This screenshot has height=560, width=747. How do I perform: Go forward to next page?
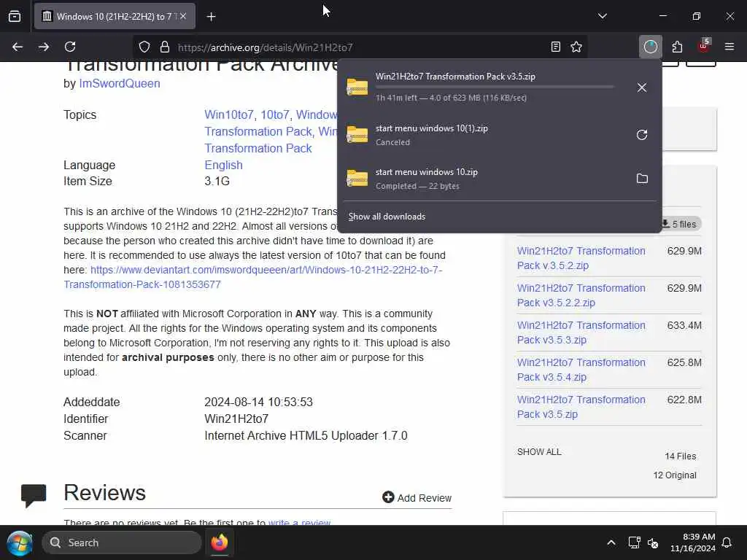(x=43, y=47)
